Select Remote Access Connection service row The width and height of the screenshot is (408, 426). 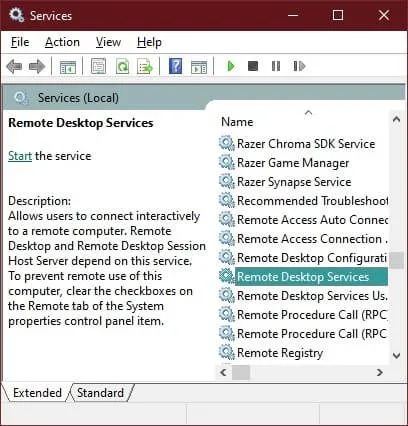pyautogui.click(x=303, y=239)
